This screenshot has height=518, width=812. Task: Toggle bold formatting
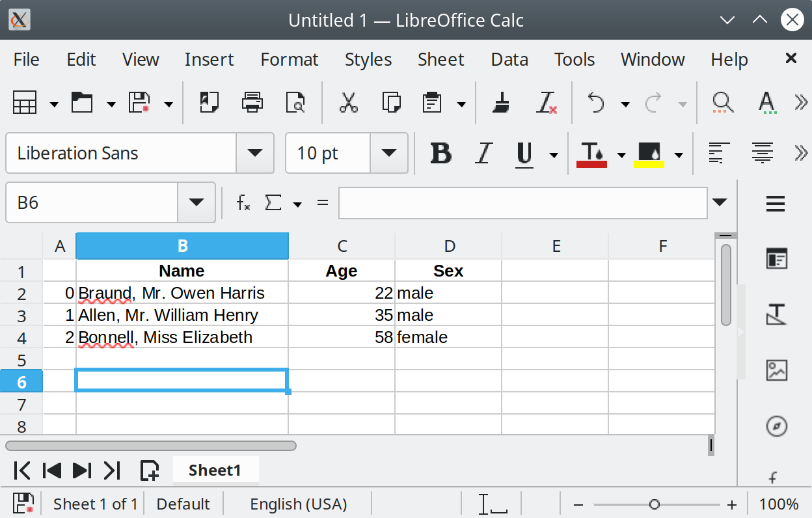[x=441, y=154]
